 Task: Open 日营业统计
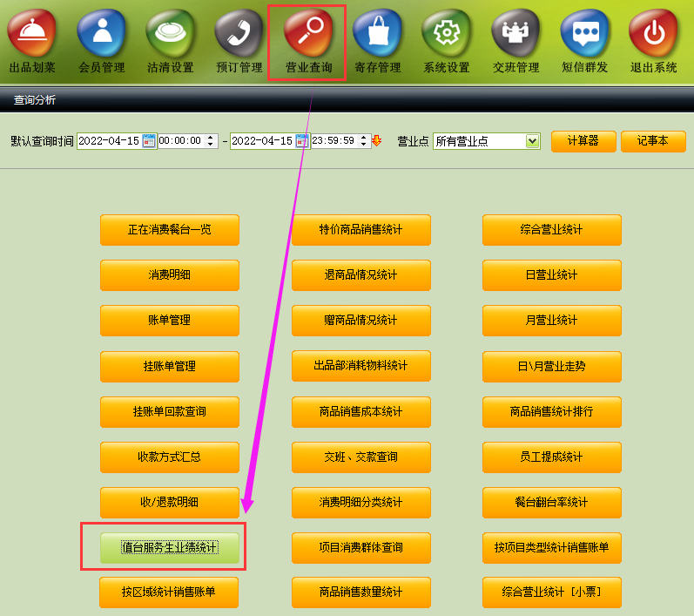[x=552, y=275]
